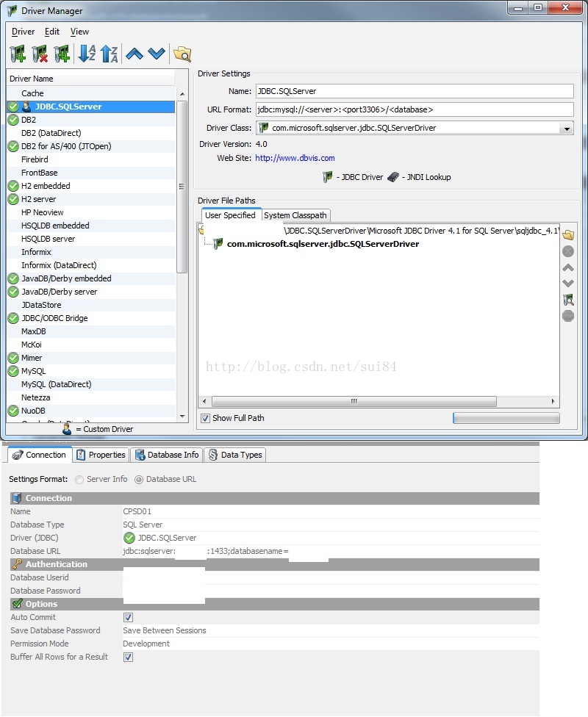
Task: Select JDBC.SQLServer in driver list
Action: (x=90, y=107)
